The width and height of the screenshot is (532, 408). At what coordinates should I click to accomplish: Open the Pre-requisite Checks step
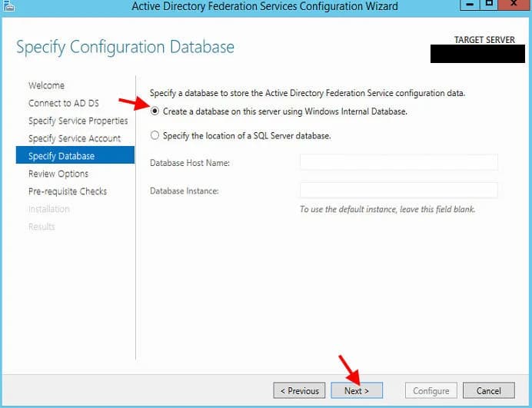(x=68, y=191)
